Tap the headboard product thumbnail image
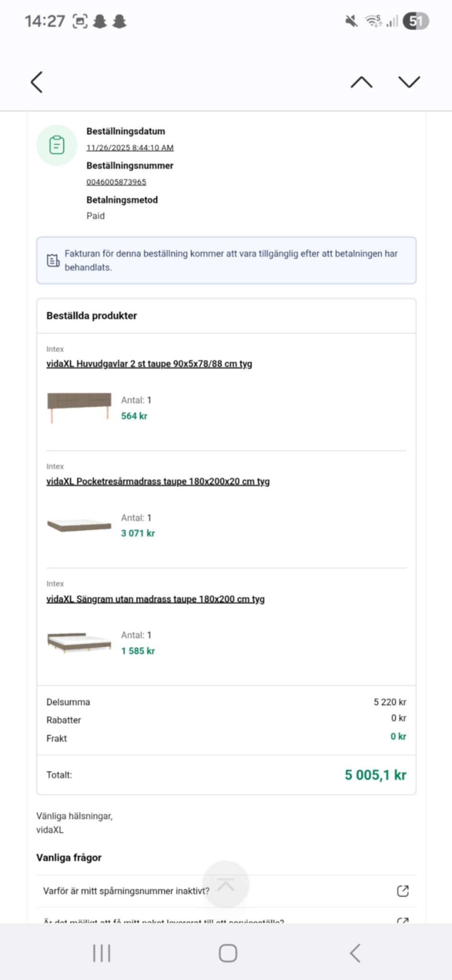The width and height of the screenshot is (452, 980). point(79,406)
